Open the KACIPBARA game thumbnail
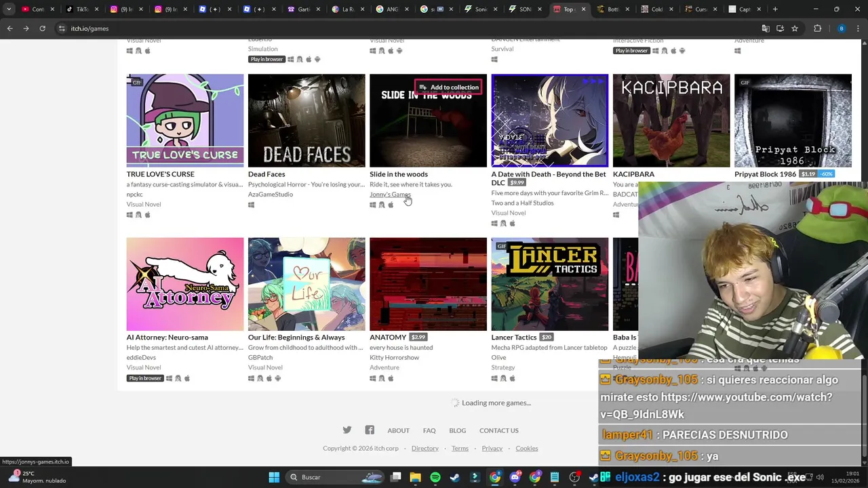This screenshot has width=868, height=488. 671,121
